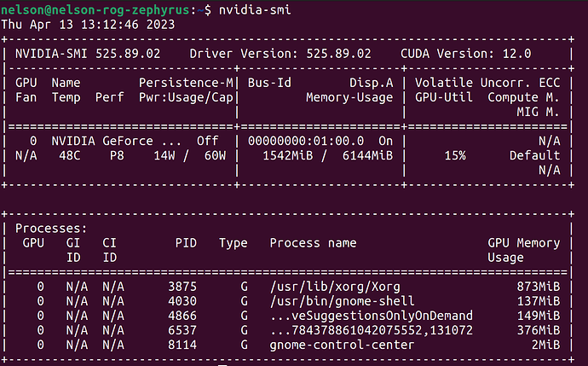Screen dimensions: 588x366
Task: Click PID 4866
Action: click(x=182, y=316)
